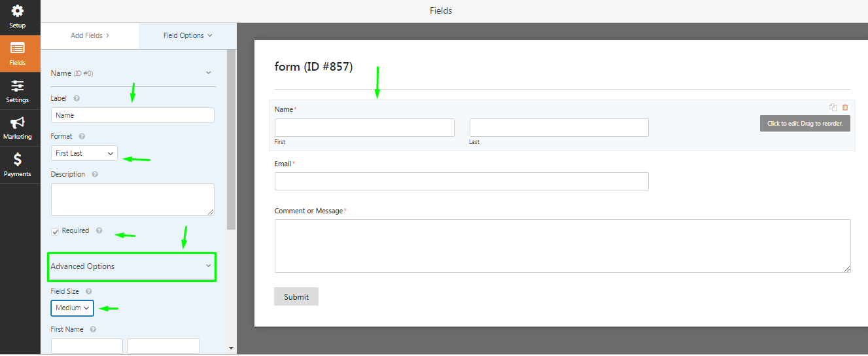Open the Settings sliders icon
Viewport: 868px width, 356px height.
[18, 86]
